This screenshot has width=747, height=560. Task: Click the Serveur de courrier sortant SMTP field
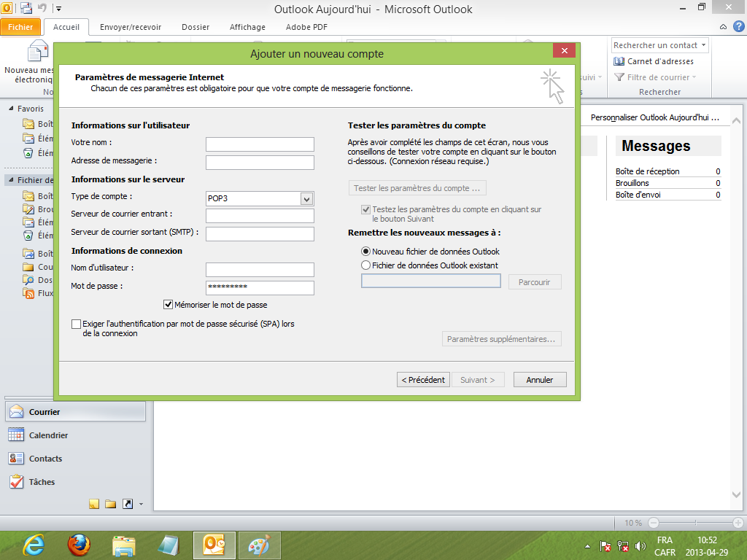(x=260, y=234)
